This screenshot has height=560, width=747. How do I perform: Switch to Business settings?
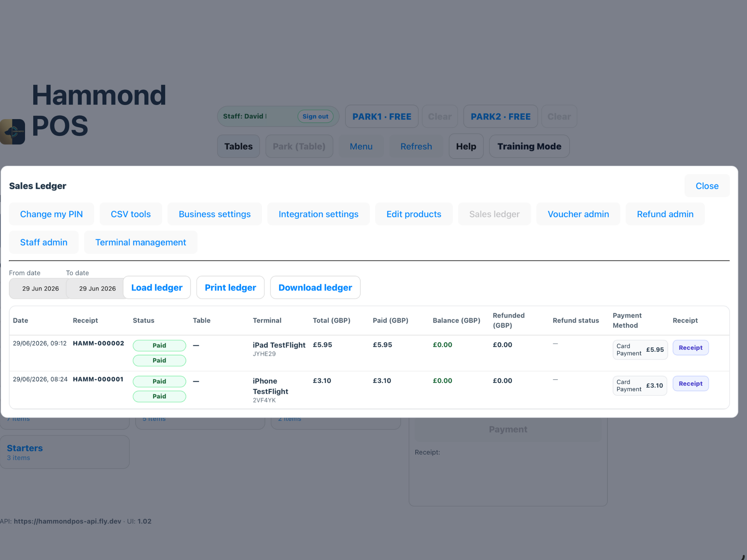point(215,214)
